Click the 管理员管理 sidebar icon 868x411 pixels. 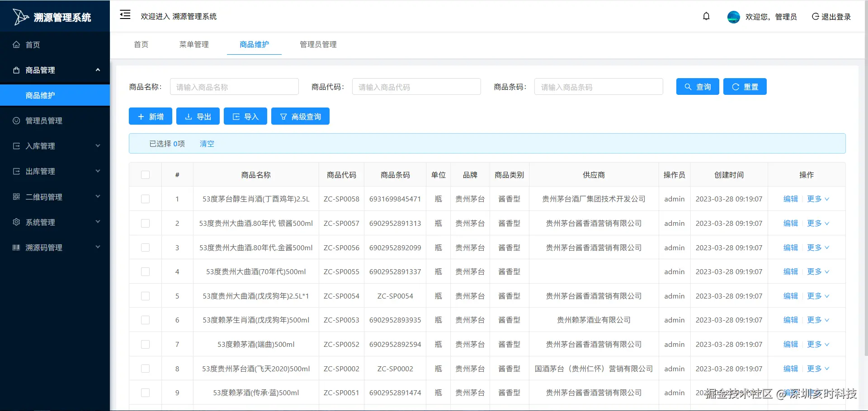pyautogui.click(x=16, y=121)
